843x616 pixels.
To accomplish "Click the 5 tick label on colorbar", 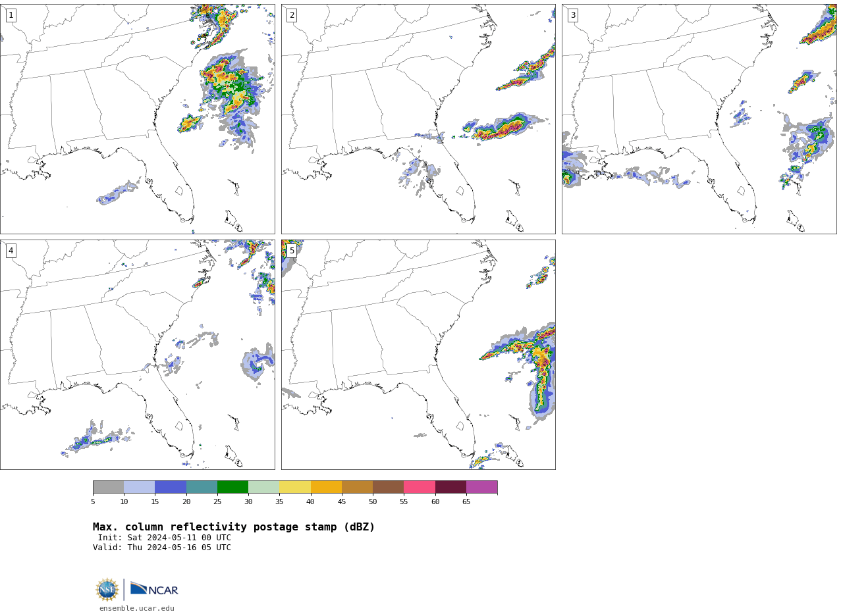I will 93,502.
